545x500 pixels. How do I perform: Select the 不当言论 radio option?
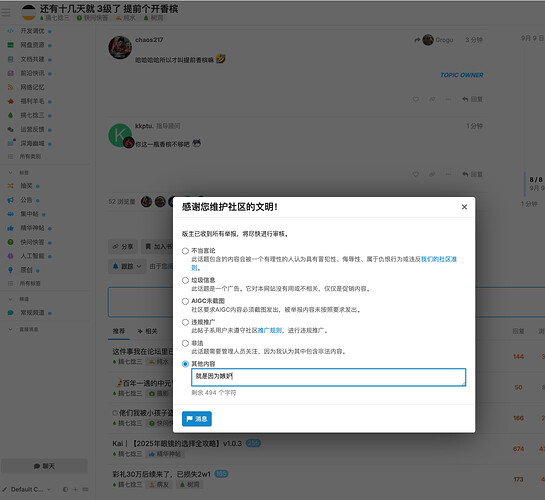click(185, 251)
